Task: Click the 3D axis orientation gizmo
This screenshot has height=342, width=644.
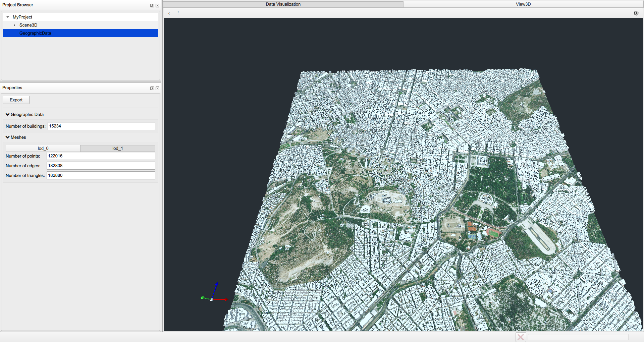Action: point(214,292)
